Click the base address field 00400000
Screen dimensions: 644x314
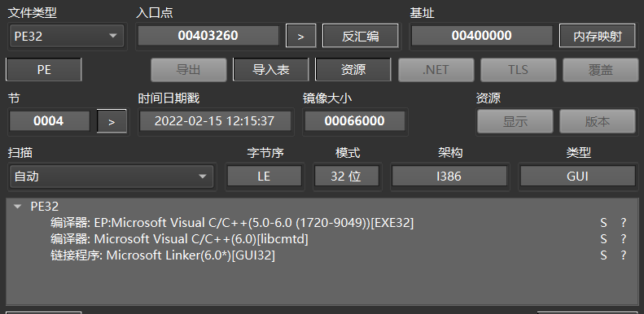482,36
